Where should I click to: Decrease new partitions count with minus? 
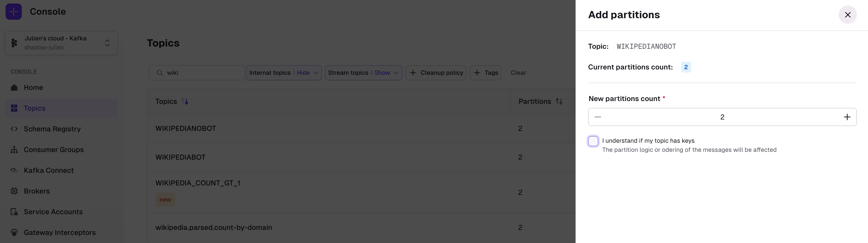point(598,117)
